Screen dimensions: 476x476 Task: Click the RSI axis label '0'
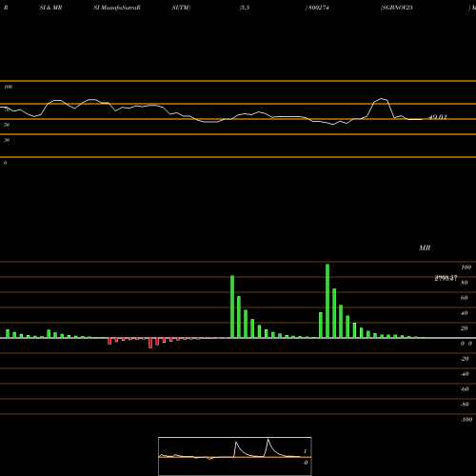[5, 163]
